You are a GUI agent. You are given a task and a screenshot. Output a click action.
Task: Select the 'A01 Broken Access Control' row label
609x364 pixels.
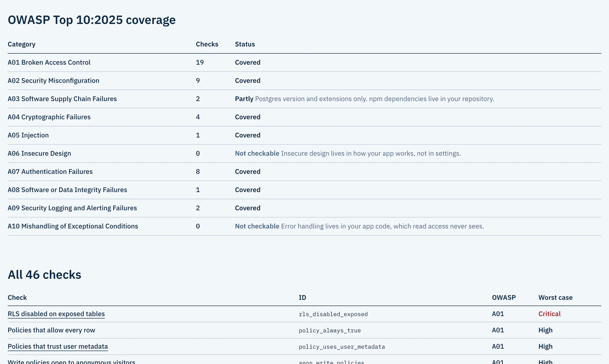click(49, 62)
